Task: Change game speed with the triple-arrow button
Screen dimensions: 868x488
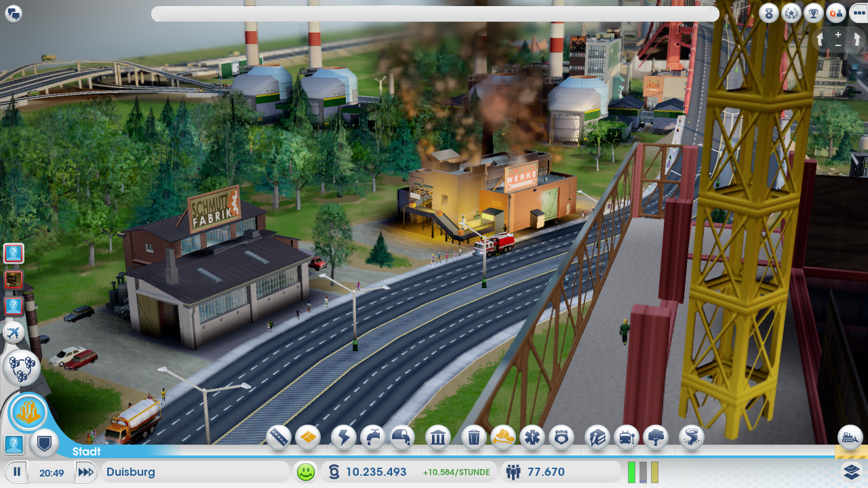Action: pyautogui.click(x=85, y=472)
